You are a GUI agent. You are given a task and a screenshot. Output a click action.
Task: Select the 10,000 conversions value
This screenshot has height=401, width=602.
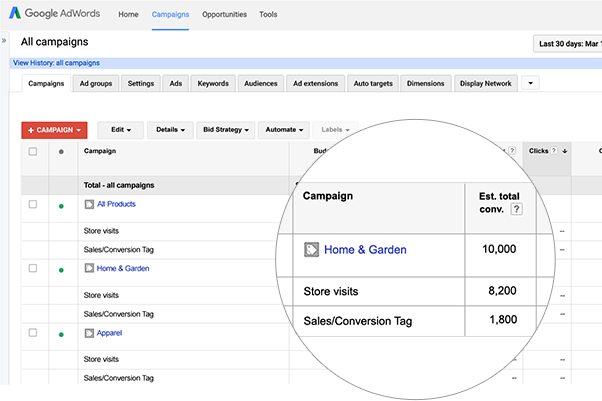click(499, 249)
